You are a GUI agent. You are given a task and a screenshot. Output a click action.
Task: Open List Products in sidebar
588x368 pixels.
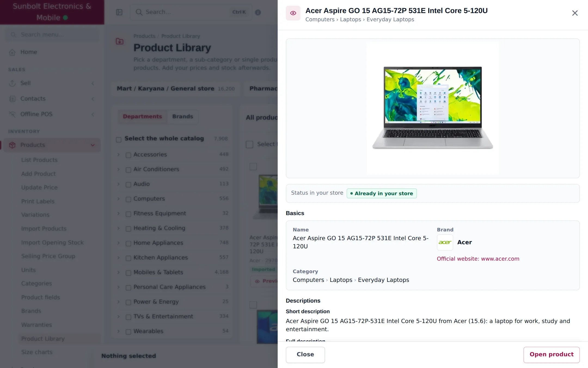click(39, 160)
